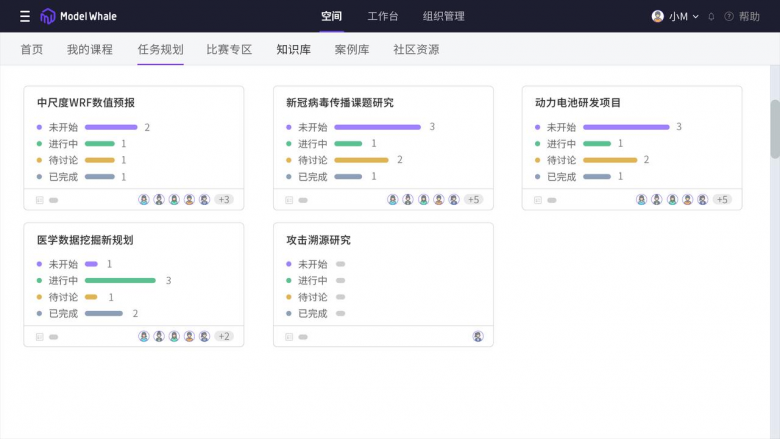Select the 比赛专区 tab
Image resolution: width=780 pixels, height=439 pixels.
coord(229,49)
